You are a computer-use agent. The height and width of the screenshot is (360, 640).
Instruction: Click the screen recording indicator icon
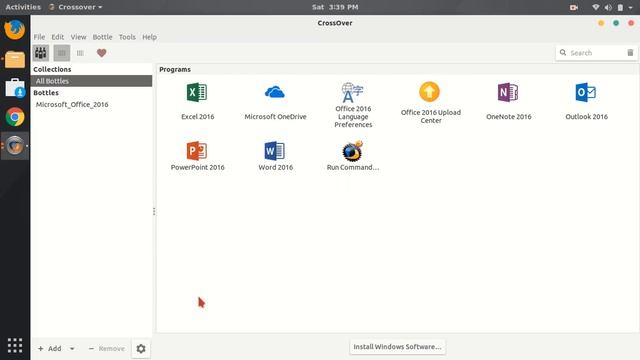click(573, 7)
